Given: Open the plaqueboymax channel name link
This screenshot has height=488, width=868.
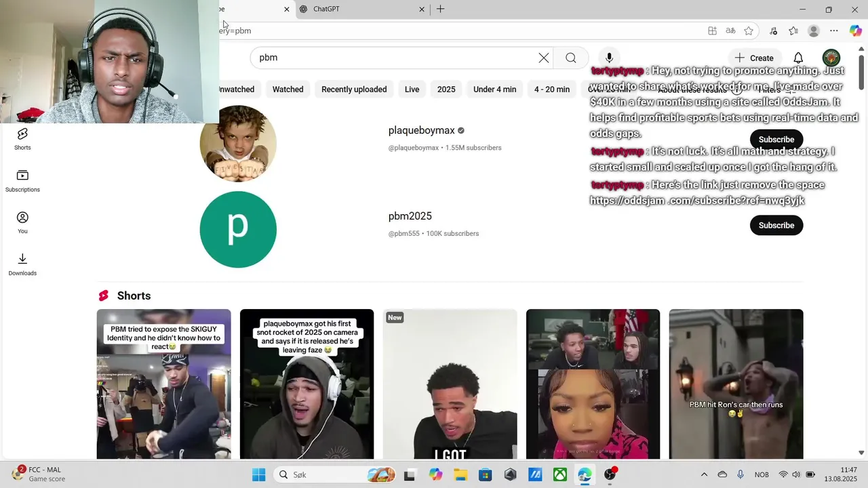Looking at the screenshot, I should tap(421, 130).
